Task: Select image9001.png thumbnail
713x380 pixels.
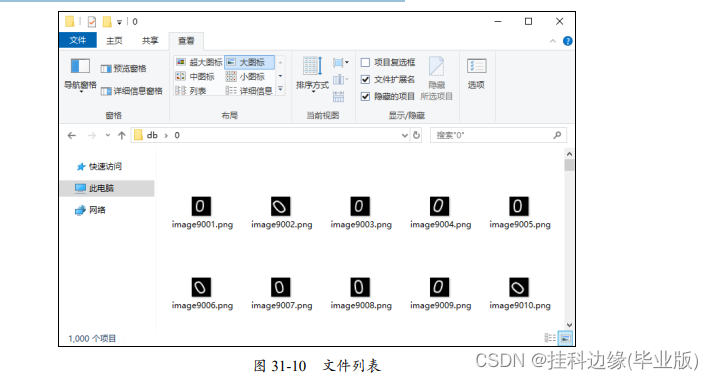Action: pyautogui.click(x=201, y=206)
